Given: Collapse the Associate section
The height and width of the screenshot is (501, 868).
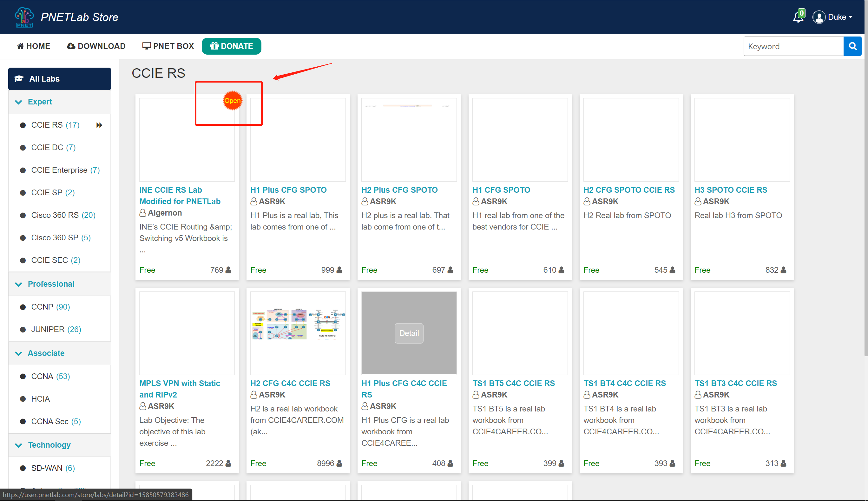Looking at the screenshot, I should (x=59, y=353).
